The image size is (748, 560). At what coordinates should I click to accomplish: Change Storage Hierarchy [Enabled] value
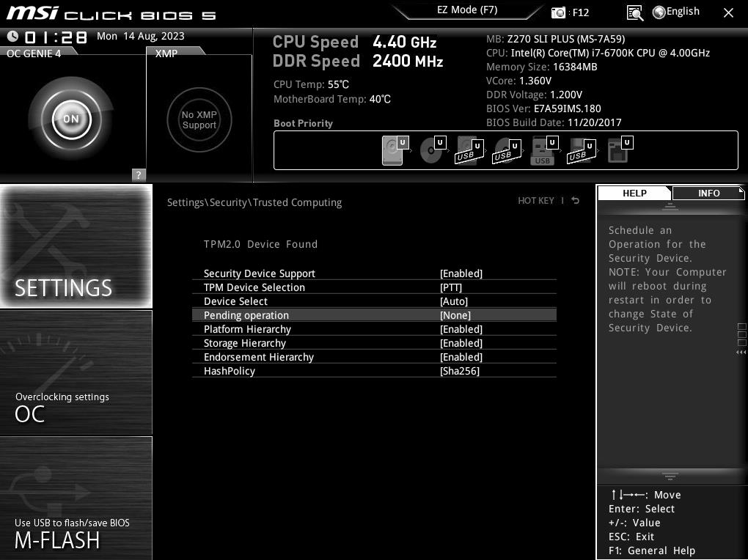[x=461, y=343]
